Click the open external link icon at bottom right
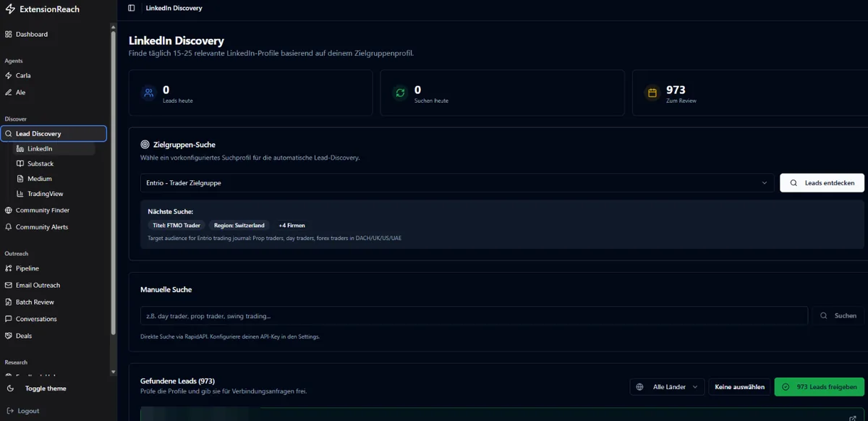 tap(853, 418)
